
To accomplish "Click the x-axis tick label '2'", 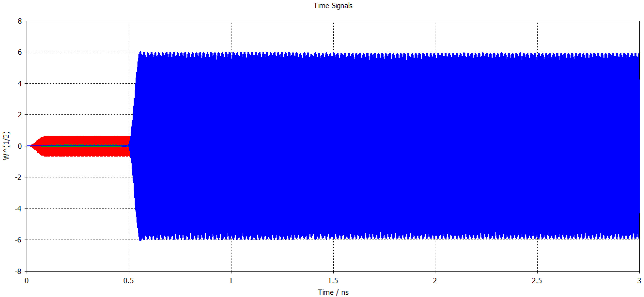I will [435, 281].
